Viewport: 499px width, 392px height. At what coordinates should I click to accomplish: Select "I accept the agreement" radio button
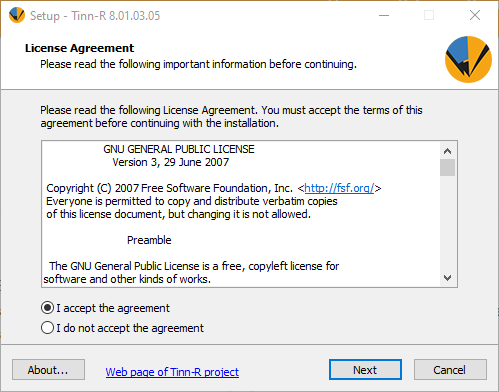pos(47,308)
